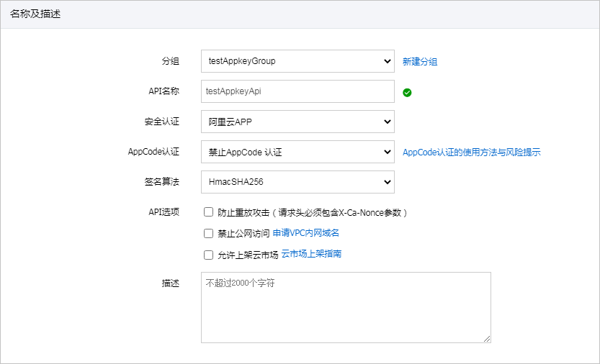Screen dimensions: 600x364
Task: Click the 名称及描述 section header
Action: (x=35, y=14)
